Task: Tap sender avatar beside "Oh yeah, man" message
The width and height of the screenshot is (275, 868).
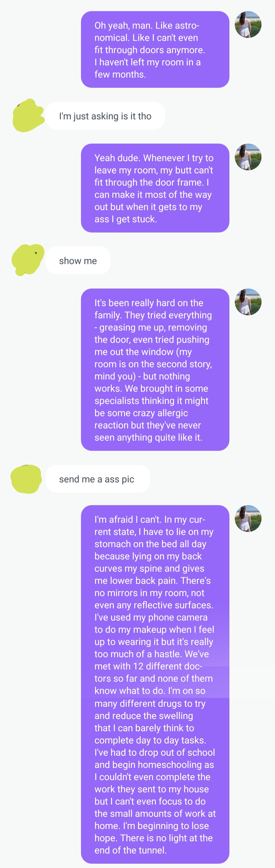Action: click(x=248, y=24)
